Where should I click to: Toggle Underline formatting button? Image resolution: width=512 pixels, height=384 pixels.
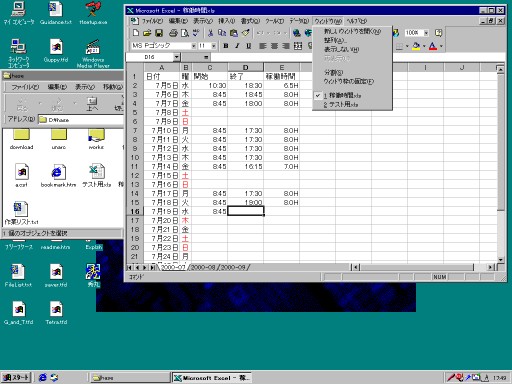(x=248, y=46)
